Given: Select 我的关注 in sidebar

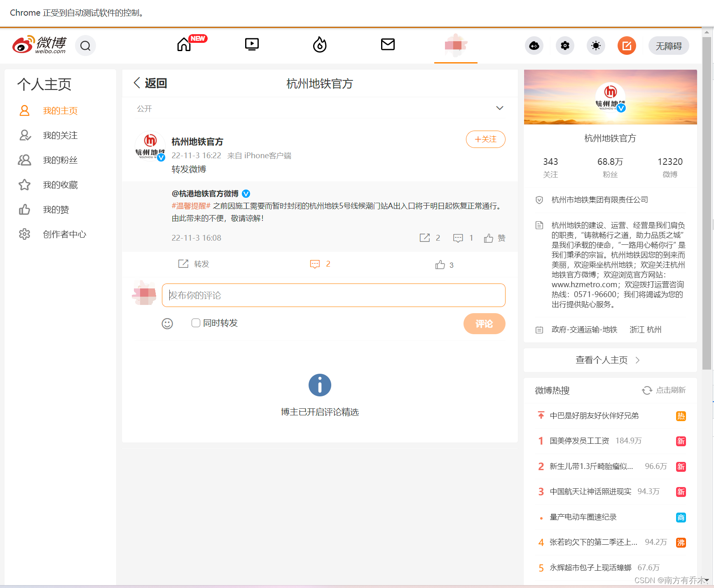Looking at the screenshot, I should click(x=60, y=135).
